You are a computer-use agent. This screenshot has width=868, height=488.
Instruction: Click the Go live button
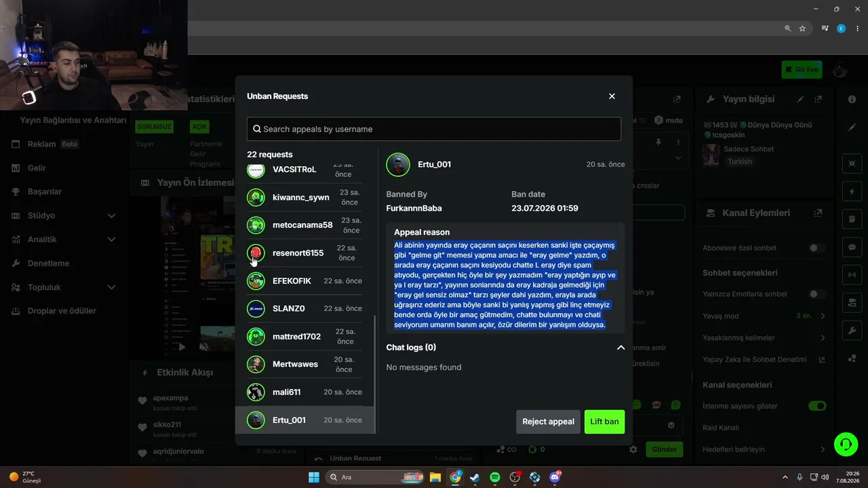pos(802,69)
